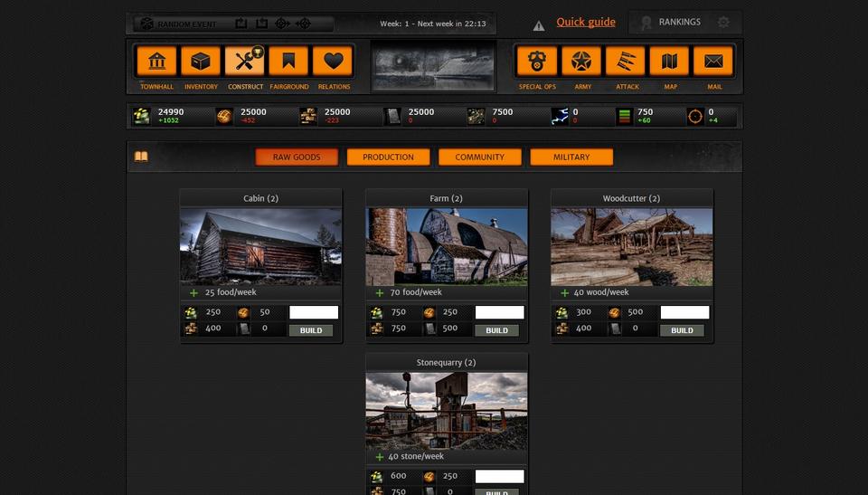Open the Mail envelope icon
The height and width of the screenshot is (495, 868).
coord(713,62)
